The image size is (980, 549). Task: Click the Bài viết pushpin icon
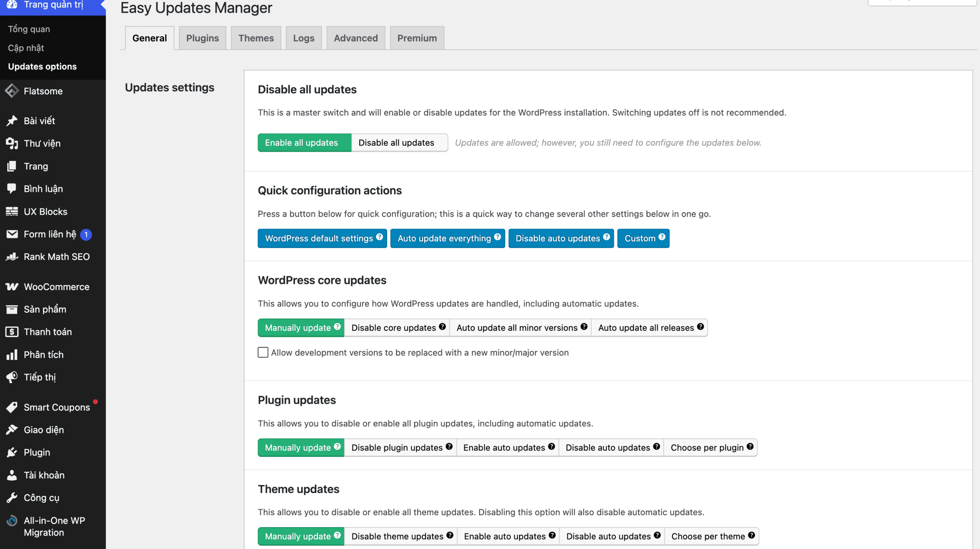(x=12, y=121)
